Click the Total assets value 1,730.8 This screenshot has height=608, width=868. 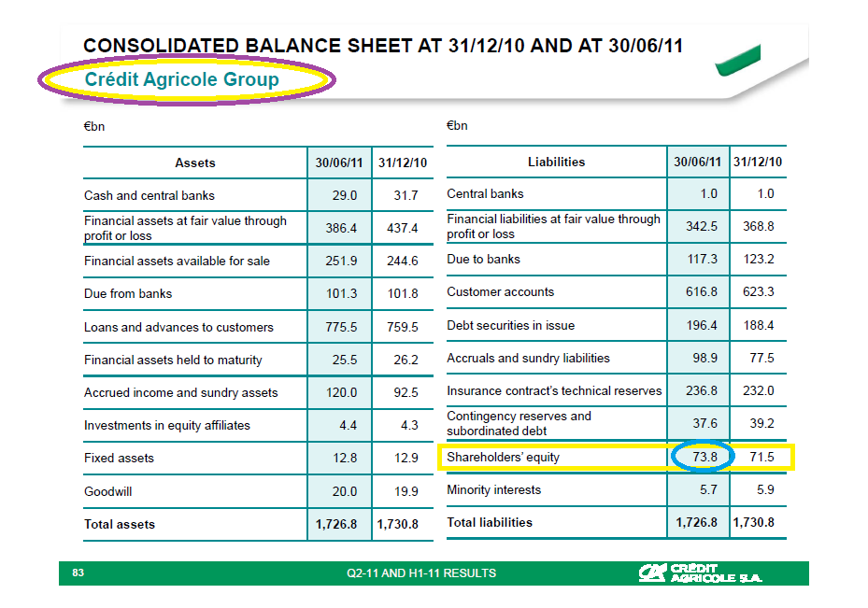[x=397, y=524]
